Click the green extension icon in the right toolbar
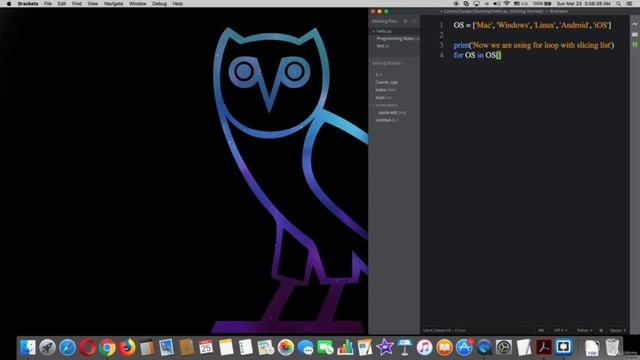Viewport: 640px width, 360px height. click(x=635, y=44)
